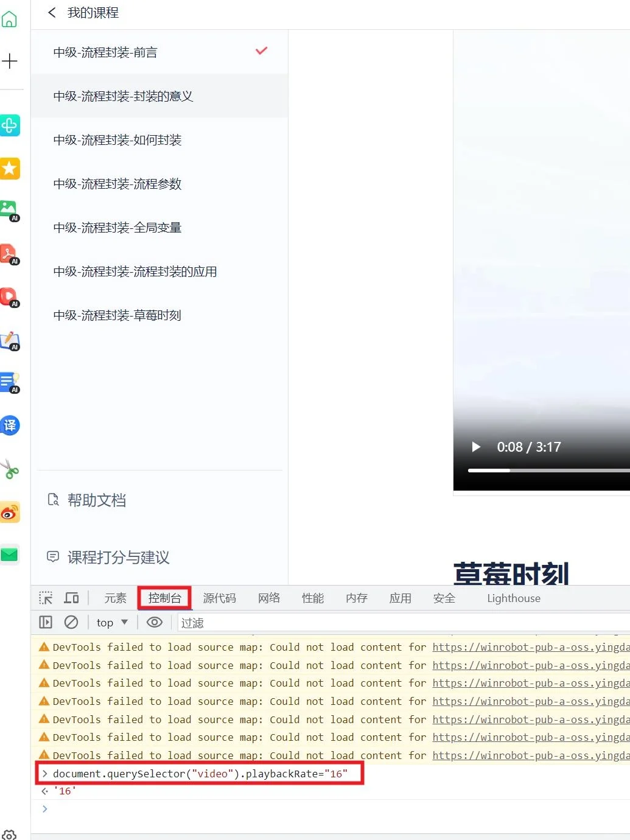Switch to the 源代码 tab
Image resolution: width=630 pixels, height=840 pixels.
pyautogui.click(x=219, y=598)
